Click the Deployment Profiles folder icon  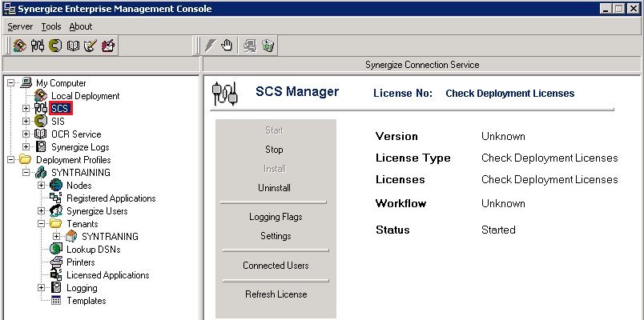26,159
